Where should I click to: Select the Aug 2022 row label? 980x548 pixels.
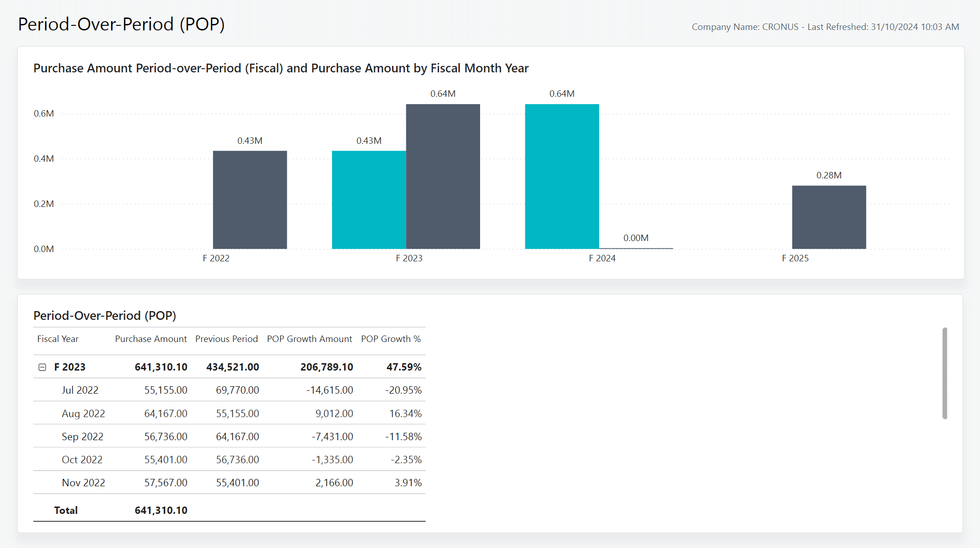tap(83, 413)
